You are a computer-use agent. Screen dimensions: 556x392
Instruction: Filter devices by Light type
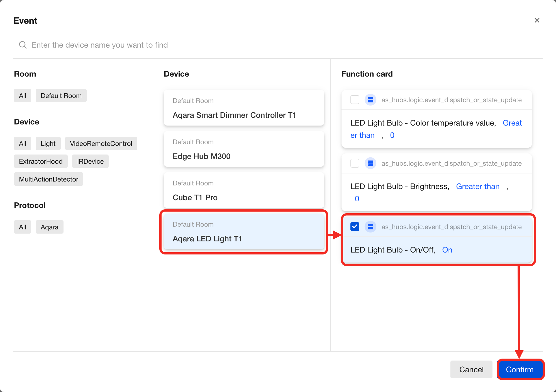click(x=48, y=143)
